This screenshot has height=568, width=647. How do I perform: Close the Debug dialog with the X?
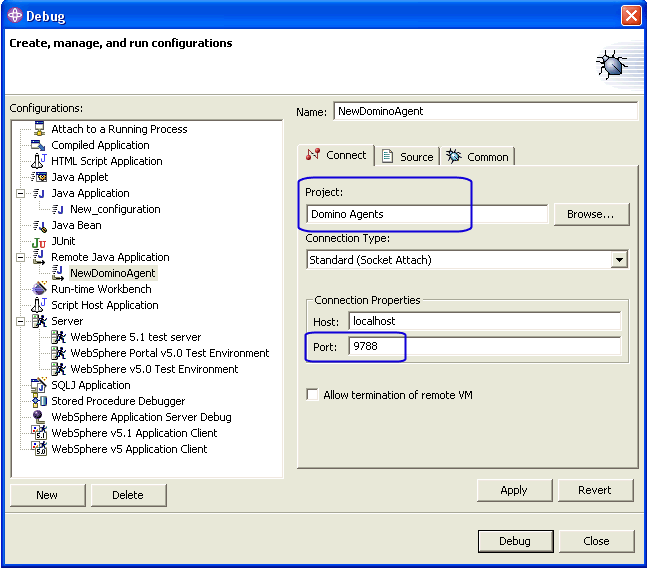(x=631, y=16)
